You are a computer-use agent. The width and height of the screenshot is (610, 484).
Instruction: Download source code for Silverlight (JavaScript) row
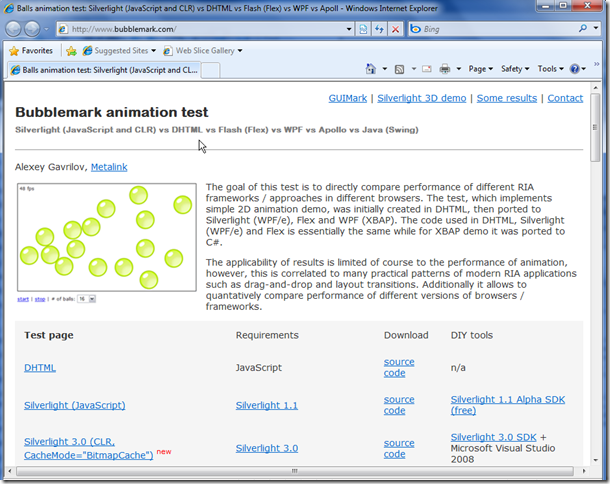click(x=399, y=405)
